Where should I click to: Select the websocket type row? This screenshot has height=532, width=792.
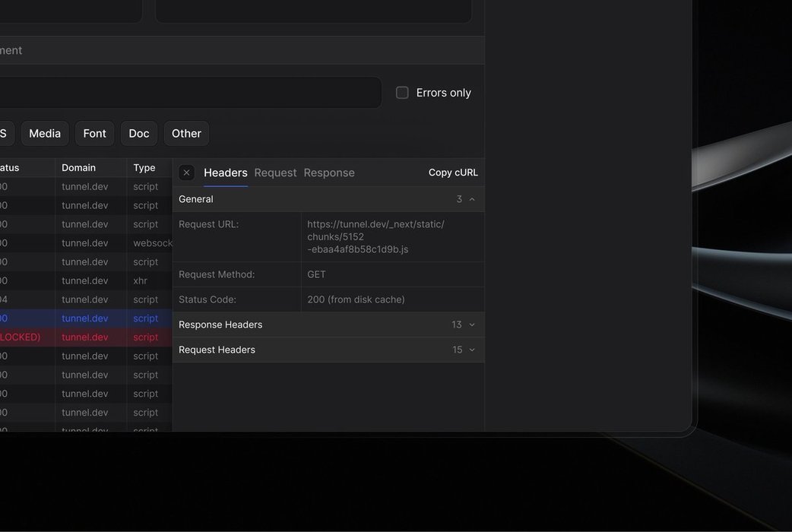[x=86, y=243]
